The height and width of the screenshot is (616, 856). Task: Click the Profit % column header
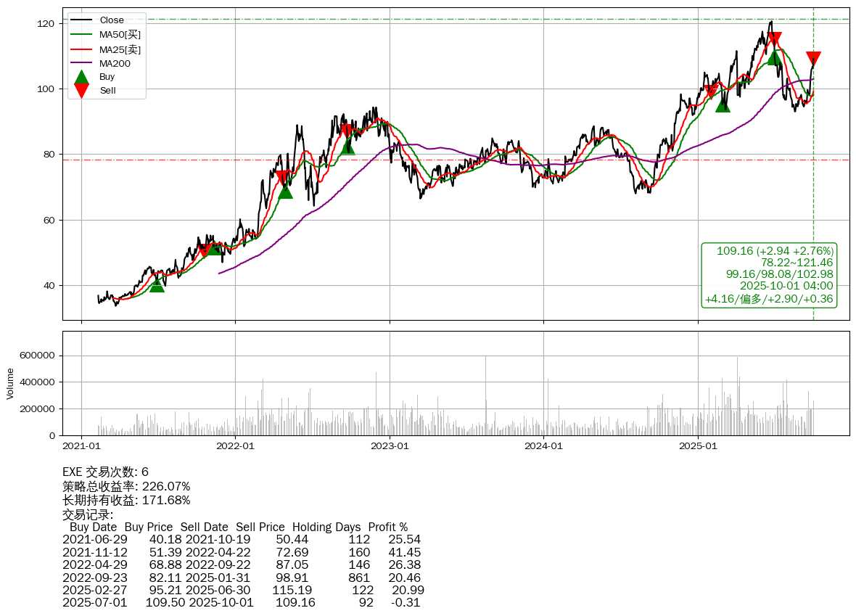[387, 527]
